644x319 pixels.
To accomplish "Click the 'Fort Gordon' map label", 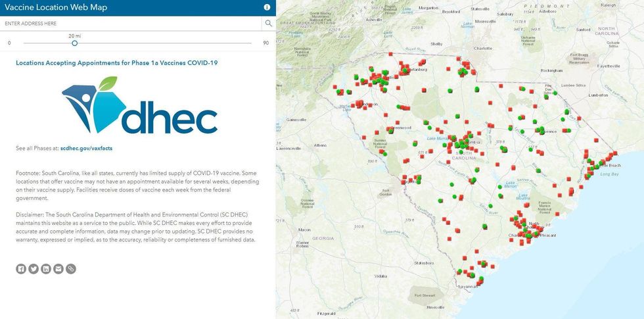I will [x=386, y=192].
